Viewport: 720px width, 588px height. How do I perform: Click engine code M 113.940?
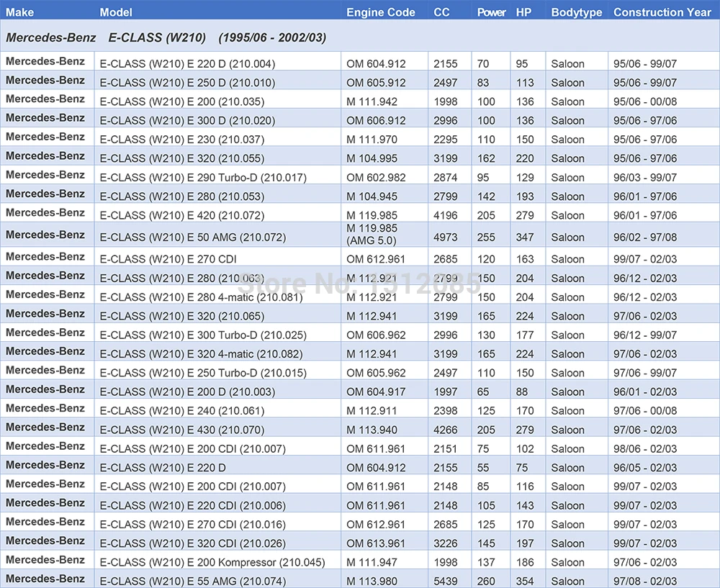point(372,430)
